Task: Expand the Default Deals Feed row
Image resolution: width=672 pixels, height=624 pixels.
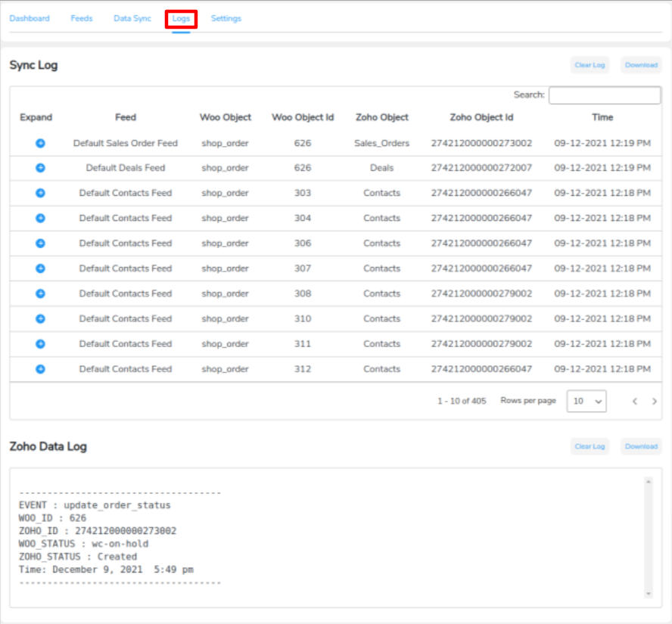Action: pos(41,168)
